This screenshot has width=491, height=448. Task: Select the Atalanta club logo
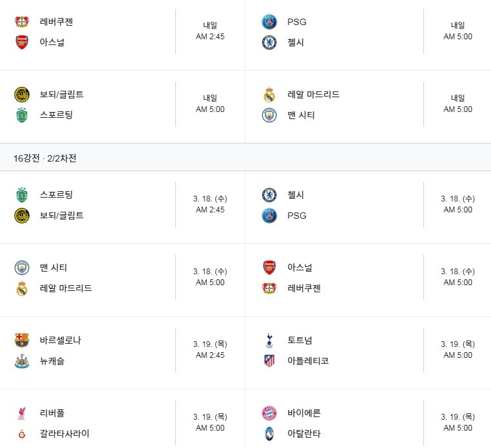point(269,434)
